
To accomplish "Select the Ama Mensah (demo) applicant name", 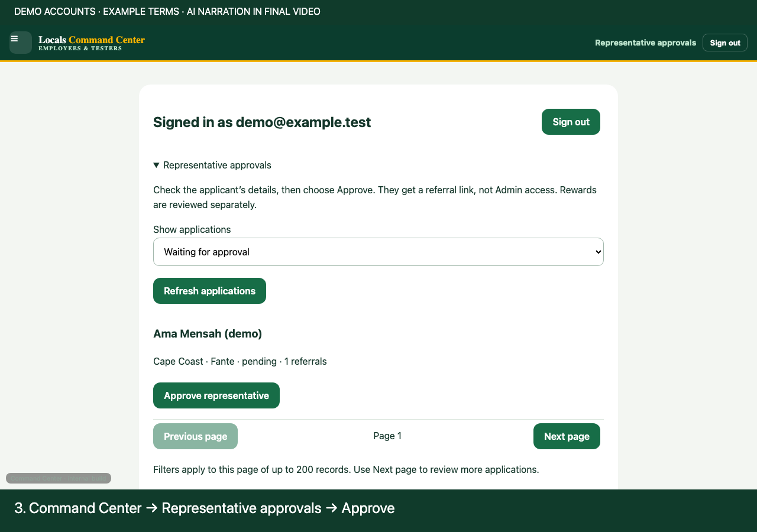I will pos(208,333).
